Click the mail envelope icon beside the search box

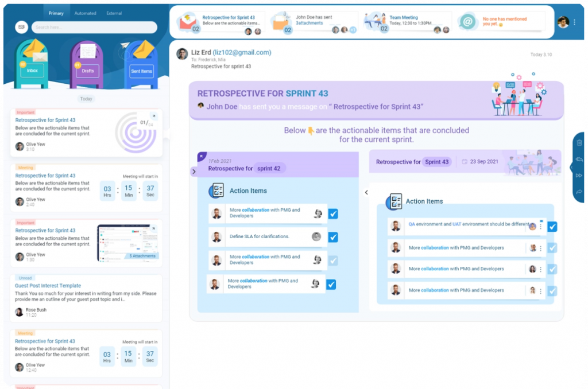[x=21, y=27]
